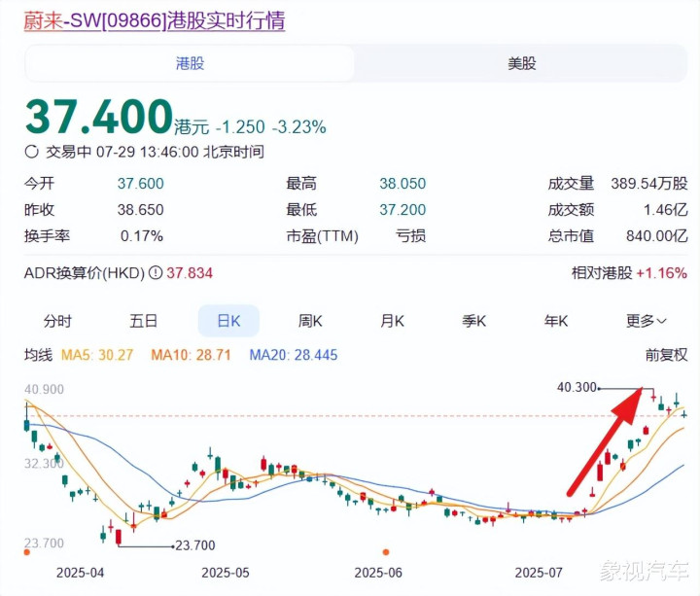This screenshot has width=700, height=596.
Task: Switch the chart to 周K
Action: 310,321
